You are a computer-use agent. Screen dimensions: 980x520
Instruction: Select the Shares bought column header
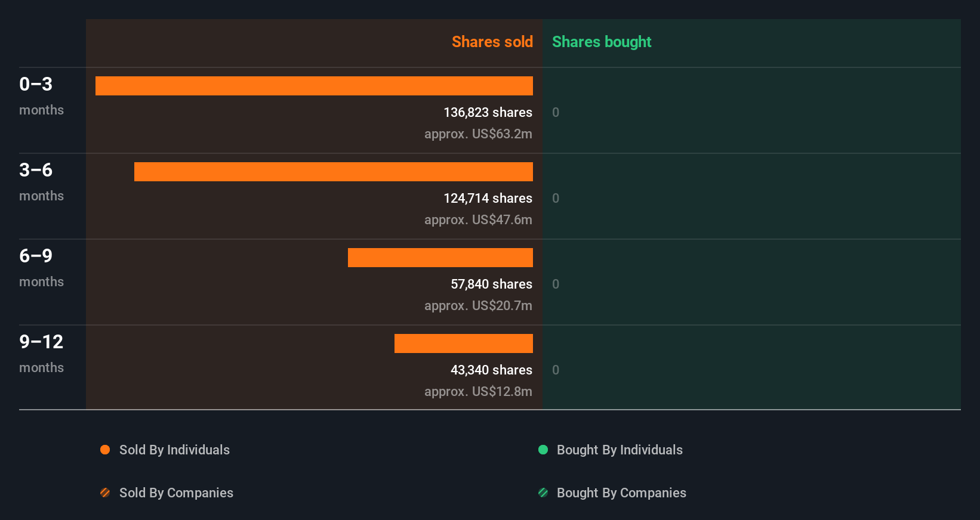tap(602, 42)
